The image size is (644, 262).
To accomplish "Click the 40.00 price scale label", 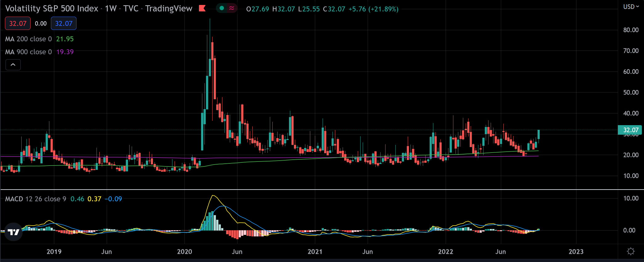I will point(631,113).
